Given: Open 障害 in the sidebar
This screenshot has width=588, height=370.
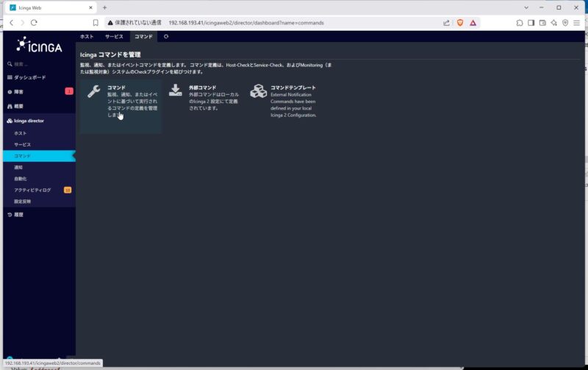Looking at the screenshot, I should click(x=39, y=91).
